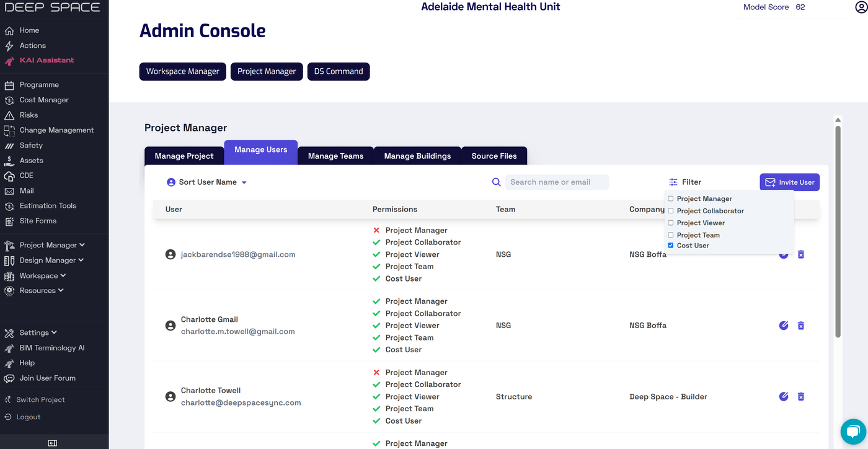
Task: Edit the Charlotte Gmail user
Action: click(784, 326)
